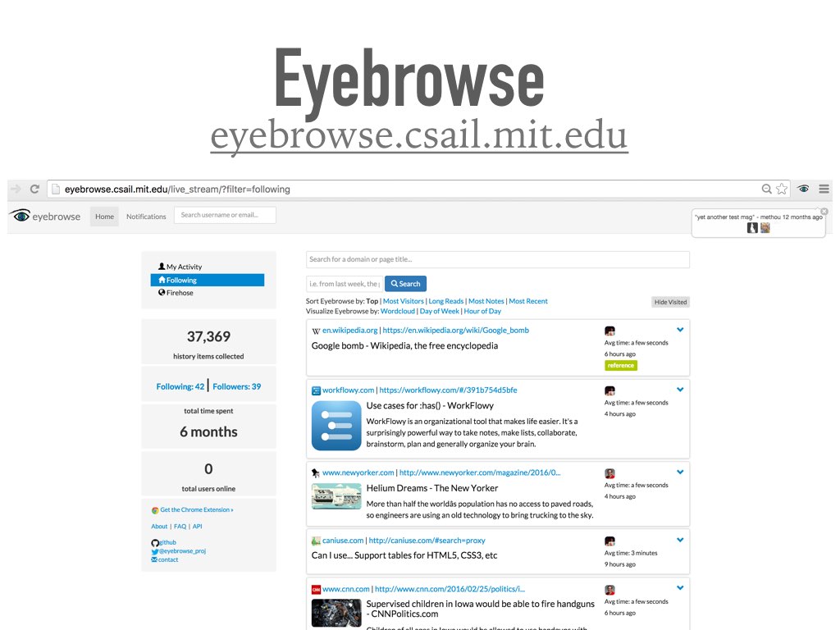Image resolution: width=840 pixels, height=630 pixels.
Task: Open the Chrome hamburger menu
Action: point(824,189)
